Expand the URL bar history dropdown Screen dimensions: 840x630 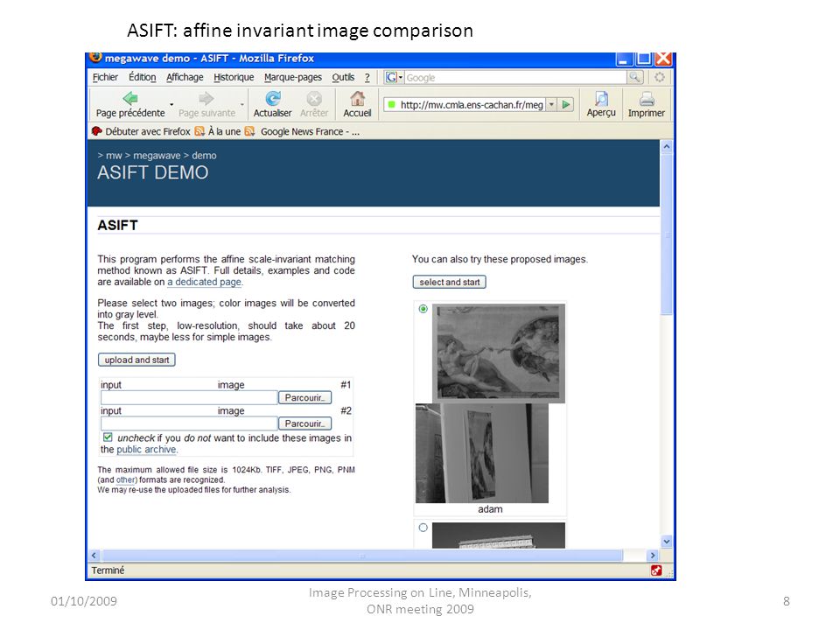(x=551, y=104)
